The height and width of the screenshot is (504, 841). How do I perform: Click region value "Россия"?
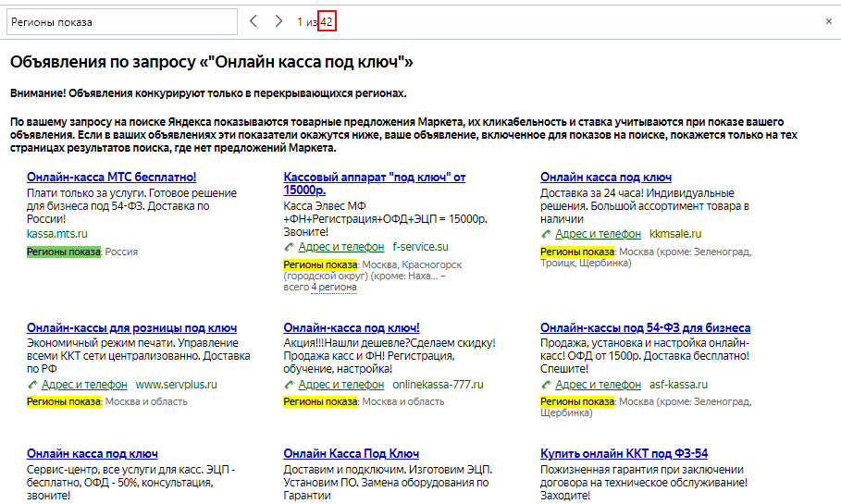coord(121,252)
